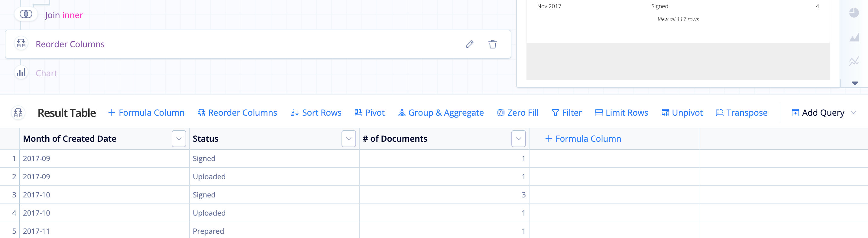Viewport: 868px width, 238px height.
Task: Click row number 5 in the table
Action: click(14, 231)
